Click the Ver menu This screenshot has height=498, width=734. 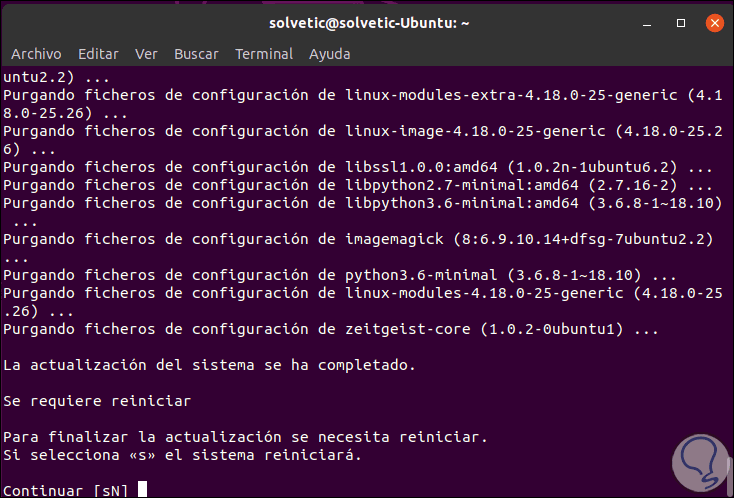[x=146, y=54]
